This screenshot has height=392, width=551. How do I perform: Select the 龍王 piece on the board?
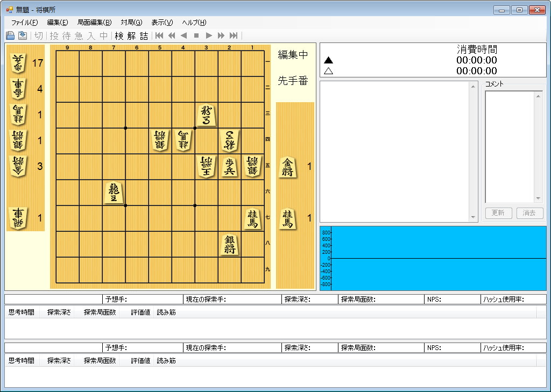click(x=114, y=193)
